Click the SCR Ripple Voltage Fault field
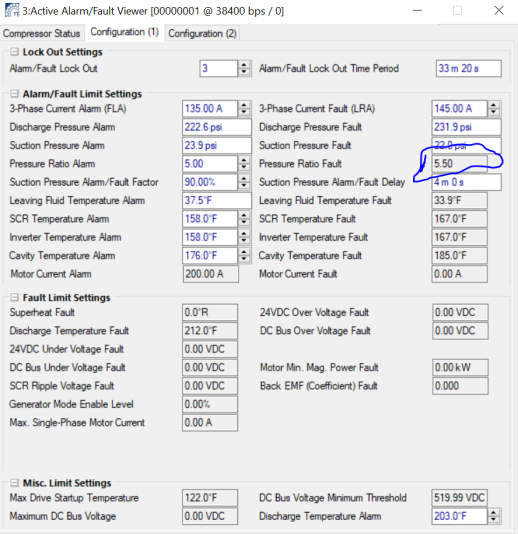 point(210,386)
